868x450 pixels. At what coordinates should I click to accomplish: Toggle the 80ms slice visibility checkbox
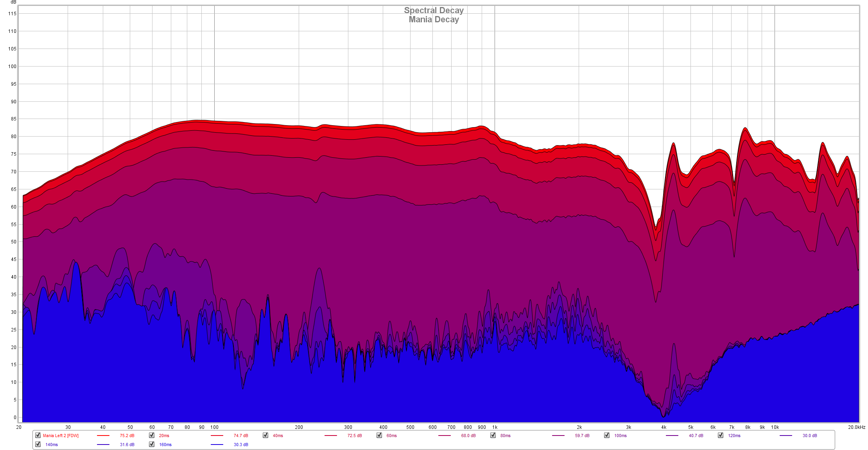click(x=493, y=435)
